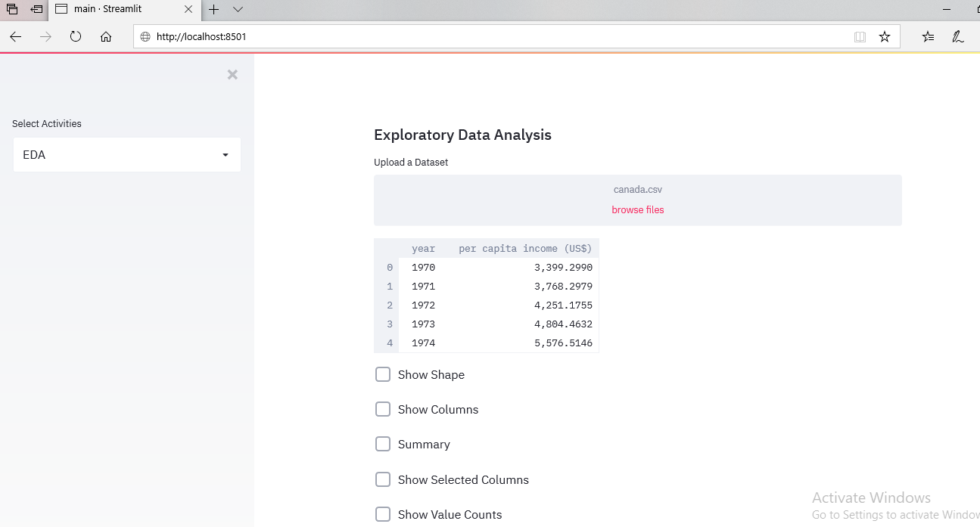This screenshot has width=980, height=527.
Task: Click the forward navigation arrow
Action: click(45, 36)
